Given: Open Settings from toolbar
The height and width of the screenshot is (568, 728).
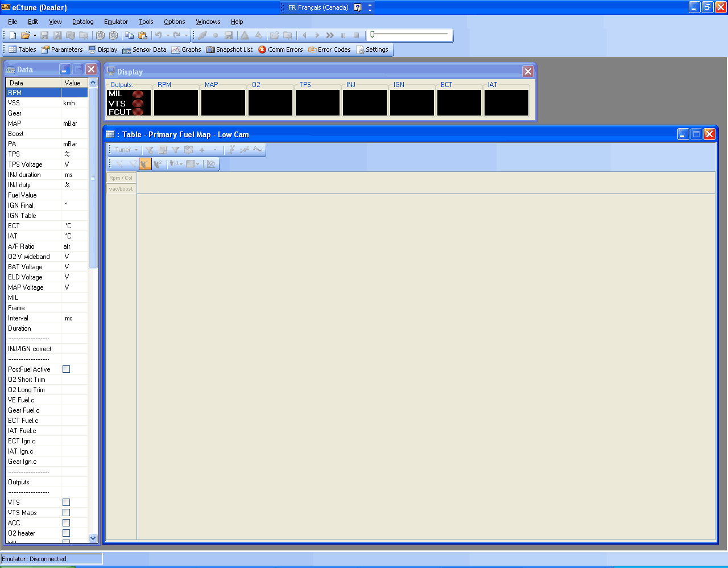Looking at the screenshot, I should [373, 50].
